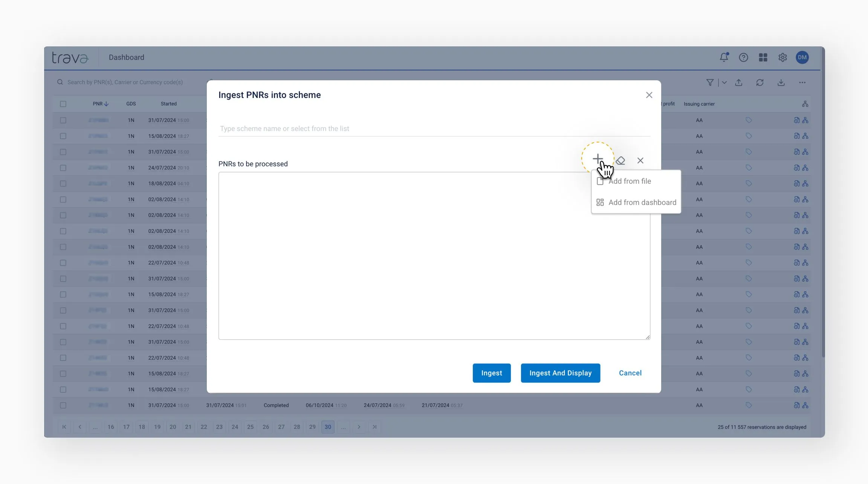Select Add from dashboard menu item
Screen dimensions: 868x484
tap(642, 202)
